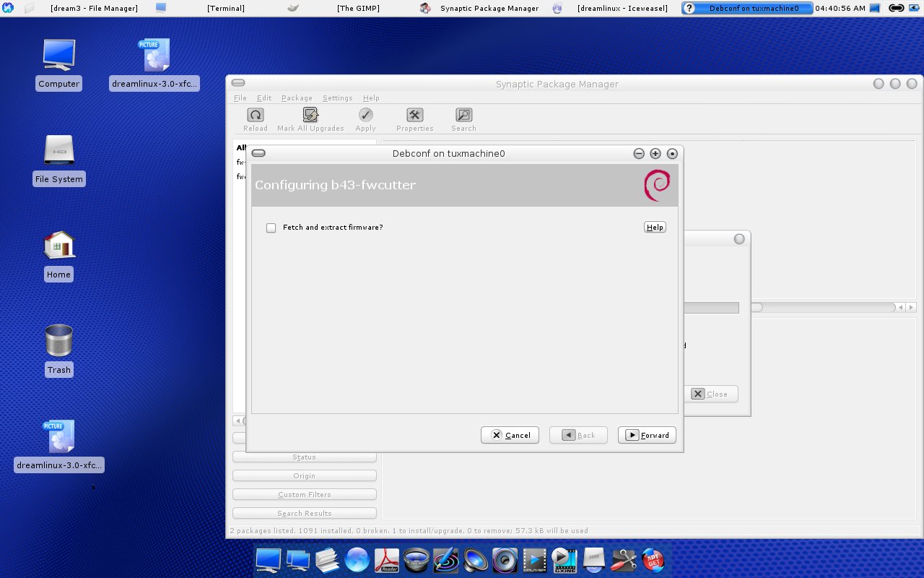This screenshot has height=578, width=924.
Task: Click the Home desktop icon
Action: pos(59,255)
